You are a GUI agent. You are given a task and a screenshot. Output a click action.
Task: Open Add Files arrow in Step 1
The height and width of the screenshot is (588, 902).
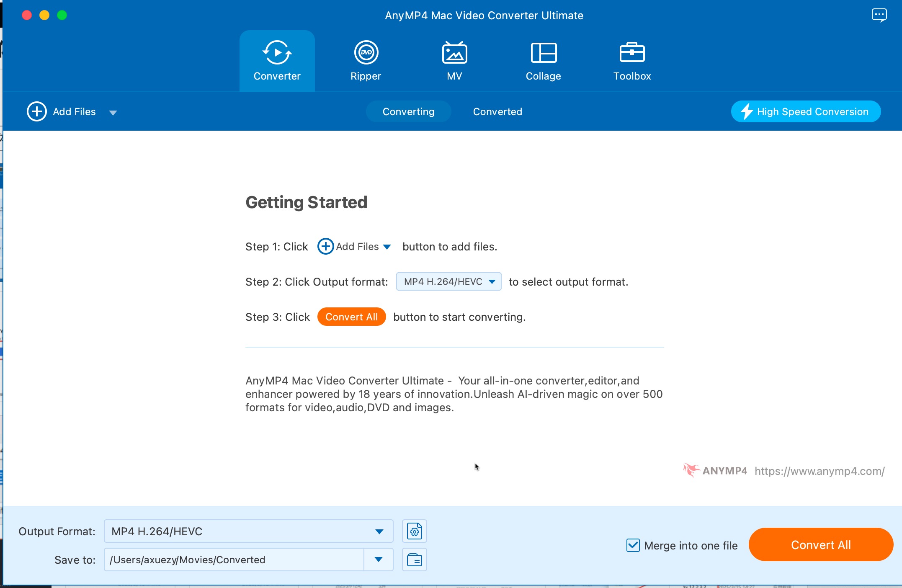point(387,247)
